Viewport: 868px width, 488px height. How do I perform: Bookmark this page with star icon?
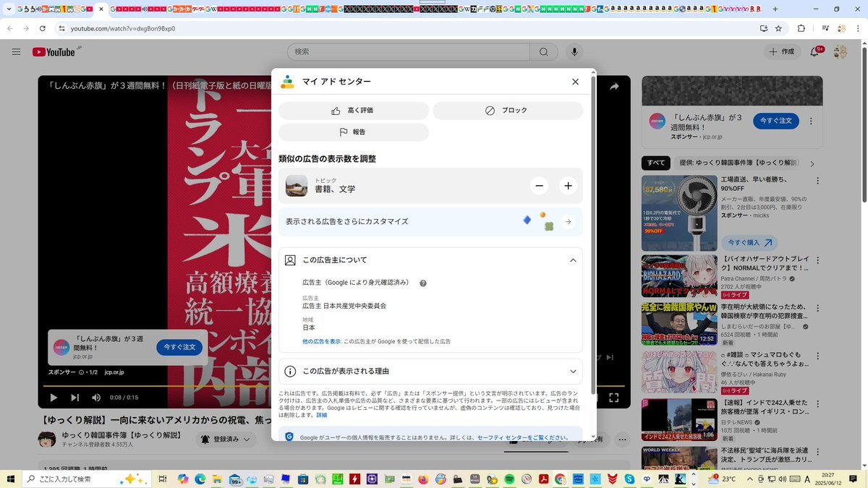tap(778, 28)
